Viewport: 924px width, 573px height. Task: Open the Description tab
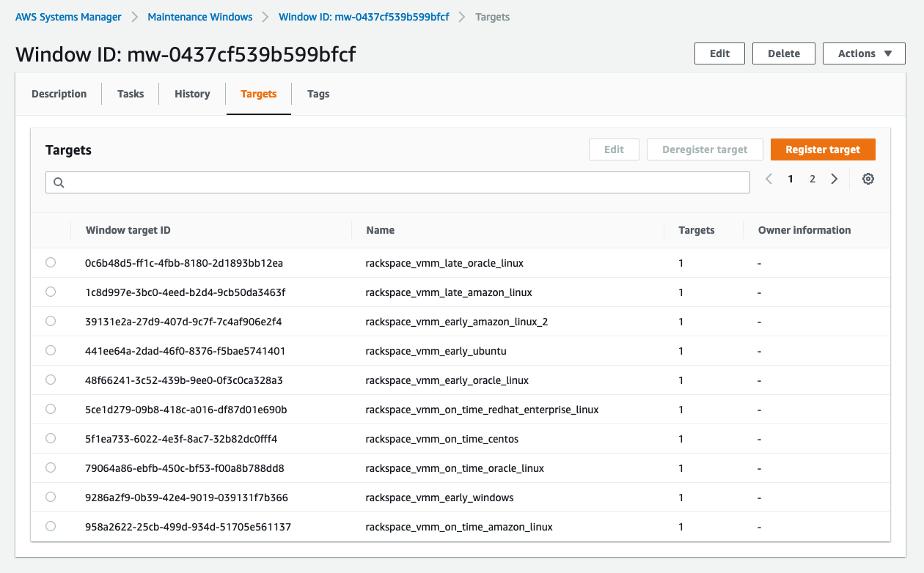(x=59, y=94)
